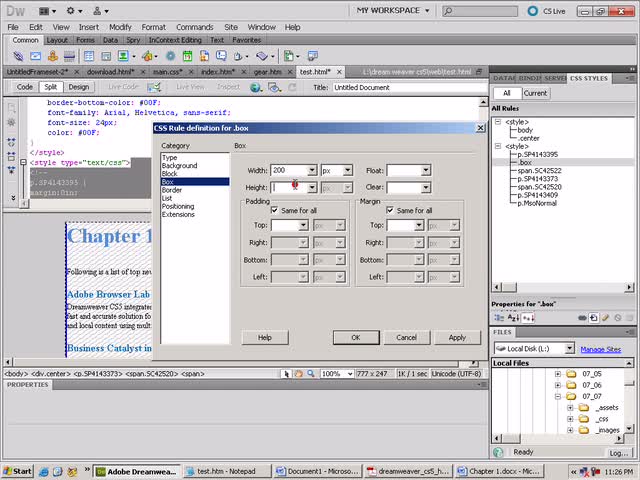
Task: Expand the 07_05 folder in Files
Action: point(558,373)
